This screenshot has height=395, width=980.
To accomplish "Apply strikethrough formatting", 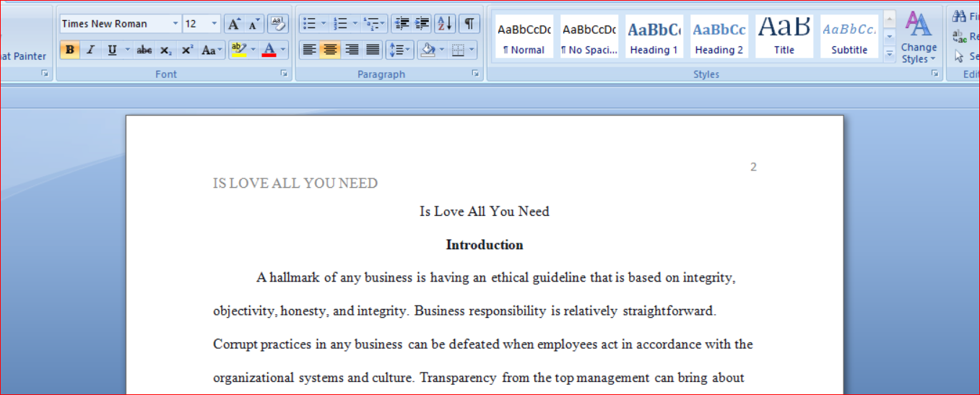I will [144, 50].
